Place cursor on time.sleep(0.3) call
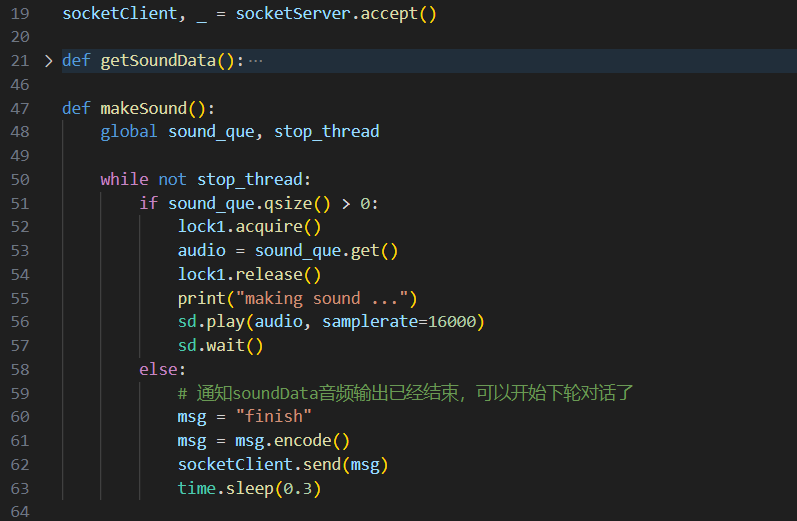 coord(249,489)
